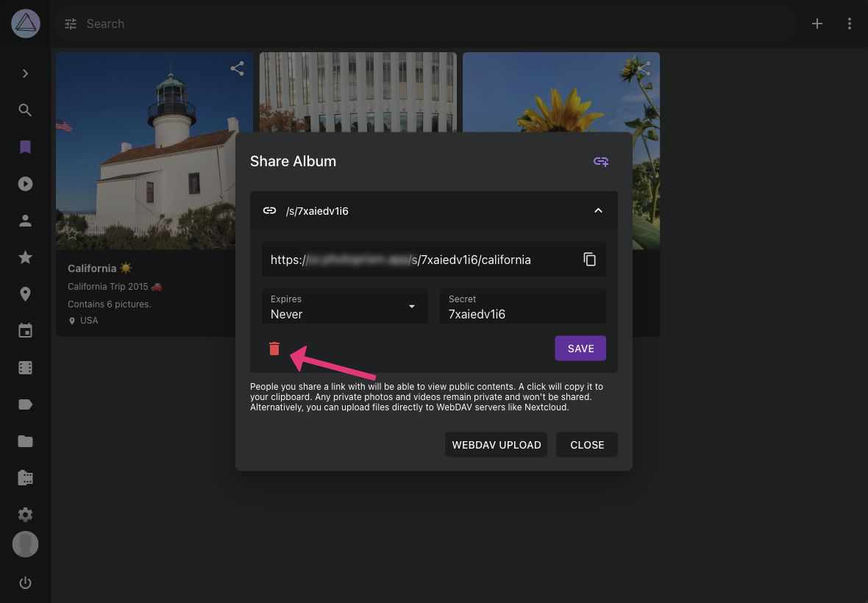This screenshot has width=868, height=603.
Task: Click the WEBDAV UPLOAD button
Action: click(x=496, y=444)
